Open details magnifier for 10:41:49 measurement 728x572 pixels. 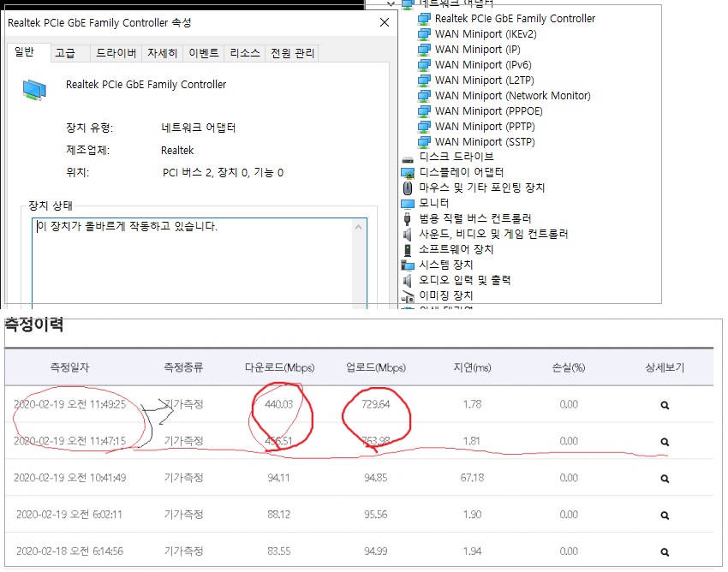click(665, 478)
